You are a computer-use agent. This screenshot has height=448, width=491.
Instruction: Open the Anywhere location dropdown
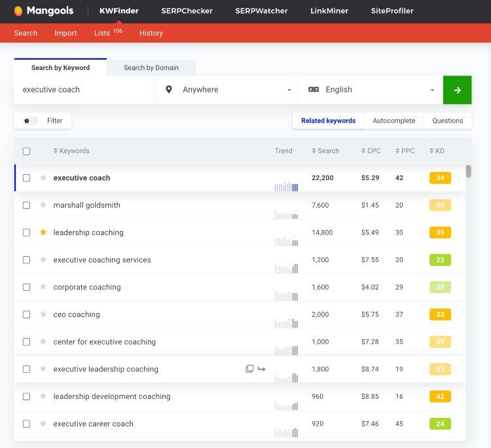227,90
